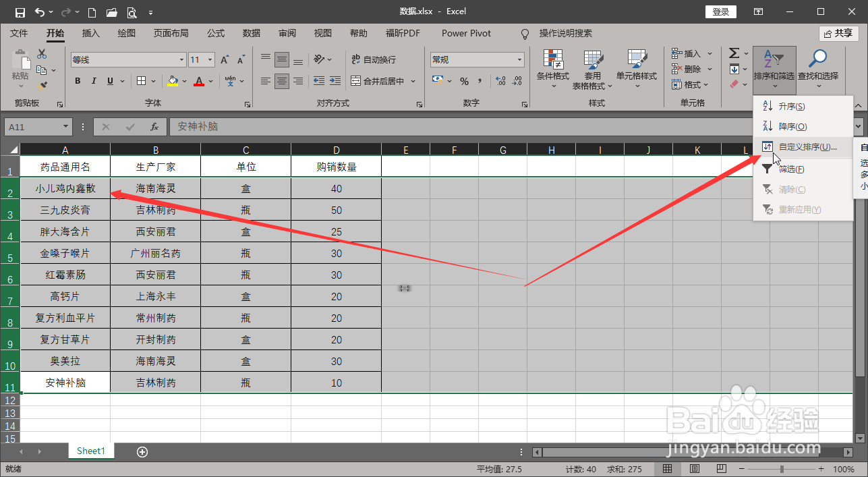Toggle the Normal view button in status bar

point(666,469)
